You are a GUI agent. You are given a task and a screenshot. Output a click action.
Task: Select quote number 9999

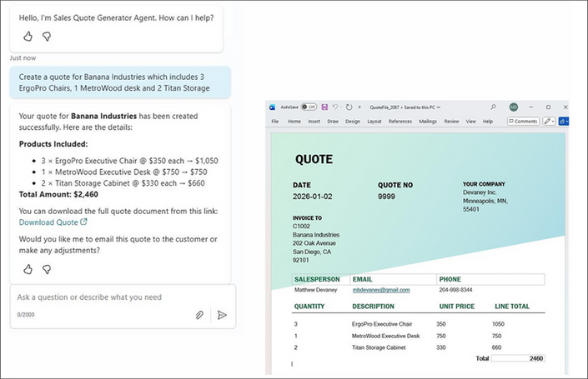tap(386, 197)
